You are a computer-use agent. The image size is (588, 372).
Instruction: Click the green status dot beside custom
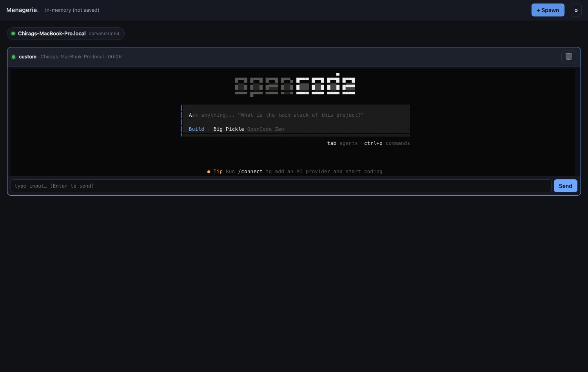click(x=13, y=57)
